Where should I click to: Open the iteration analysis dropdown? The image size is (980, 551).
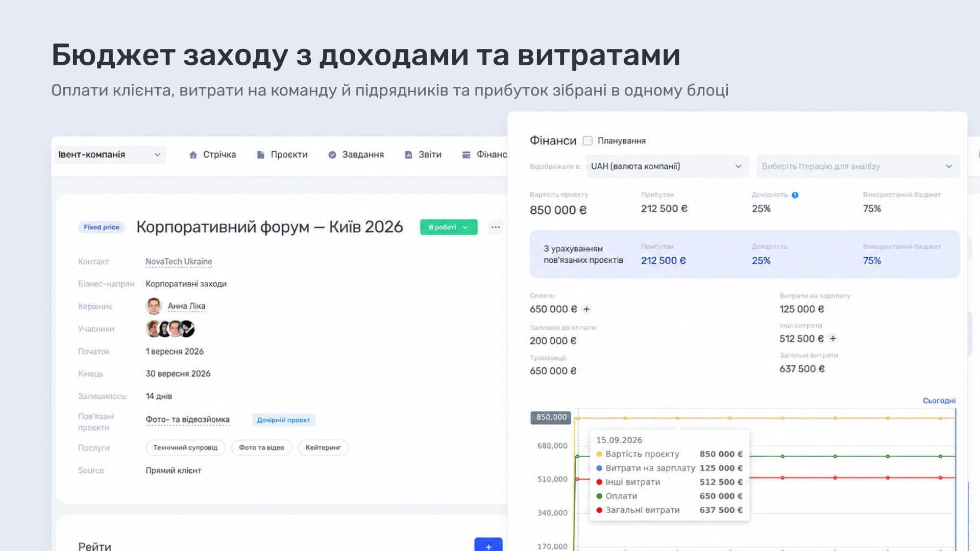858,166
